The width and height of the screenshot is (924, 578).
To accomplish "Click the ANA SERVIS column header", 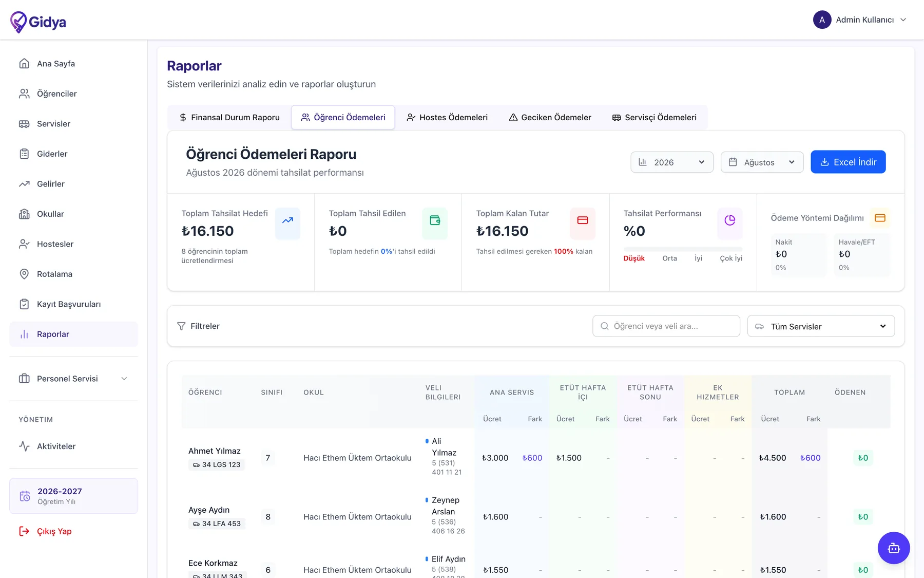I will tap(512, 393).
